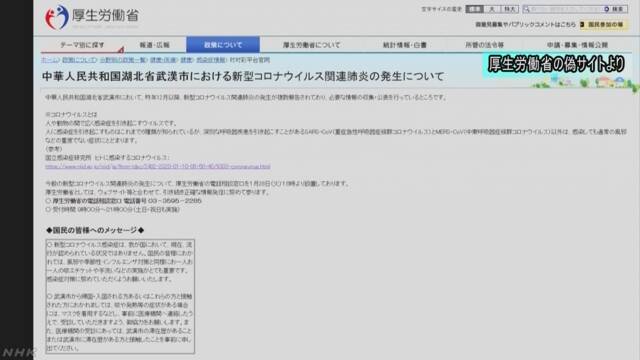Image resolution: width=640 pixels, height=360 pixels.
Task: Open the 政策について navigation tab
Action: 223,45
